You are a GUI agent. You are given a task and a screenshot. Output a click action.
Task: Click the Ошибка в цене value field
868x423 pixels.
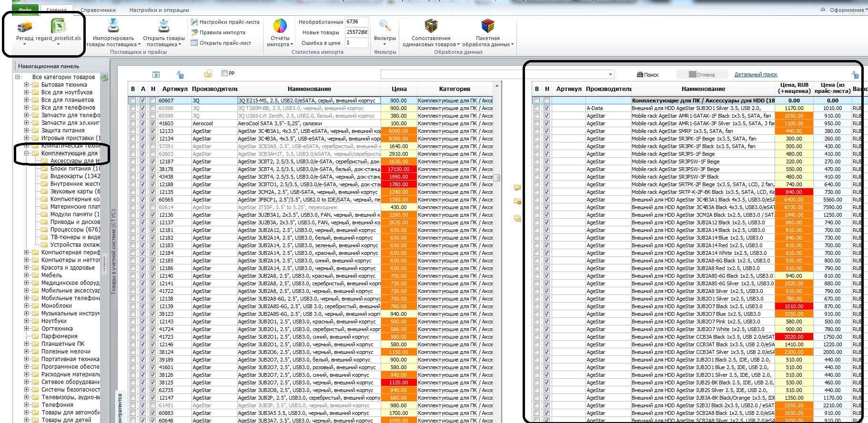pos(357,43)
